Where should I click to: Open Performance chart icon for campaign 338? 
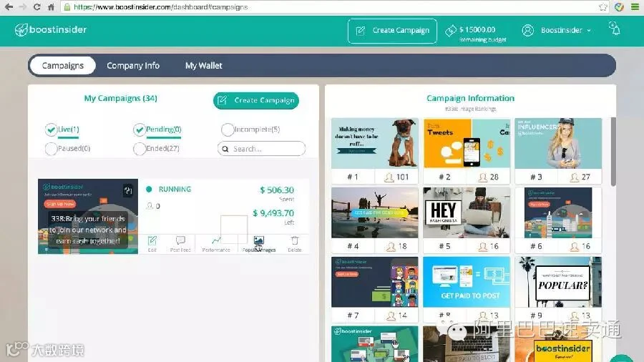216,240
